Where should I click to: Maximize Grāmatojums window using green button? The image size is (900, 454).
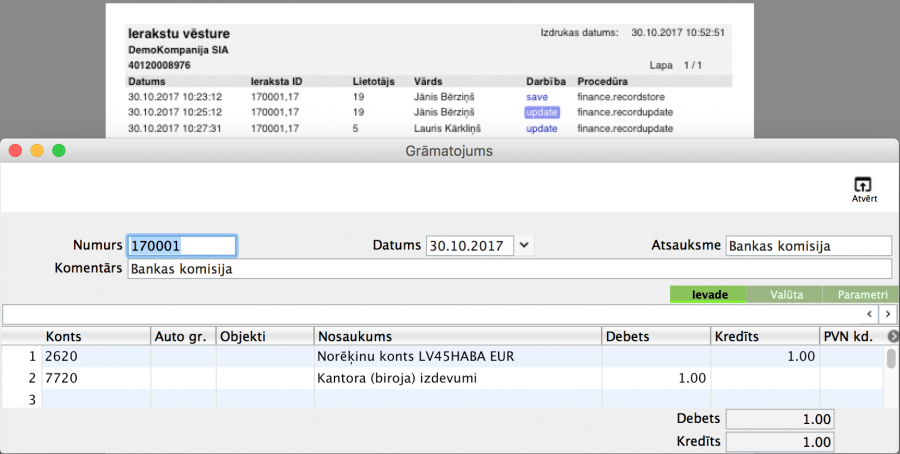(x=59, y=151)
